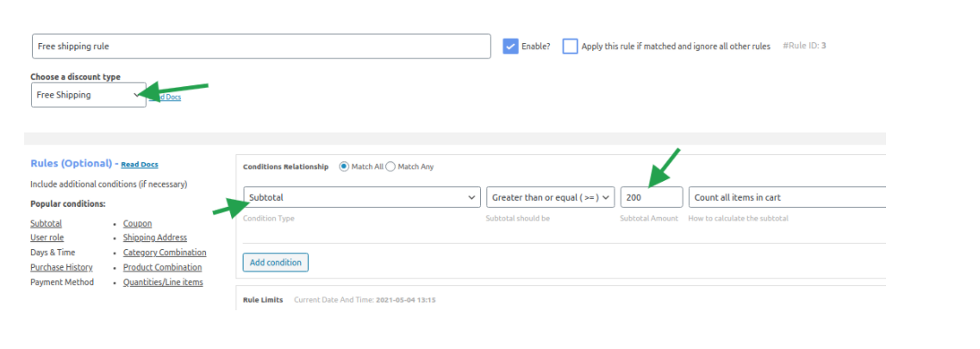Screen dimensions: 980x349
Task: Toggle the Enable rule checkbox
Action: click(510, 47)
